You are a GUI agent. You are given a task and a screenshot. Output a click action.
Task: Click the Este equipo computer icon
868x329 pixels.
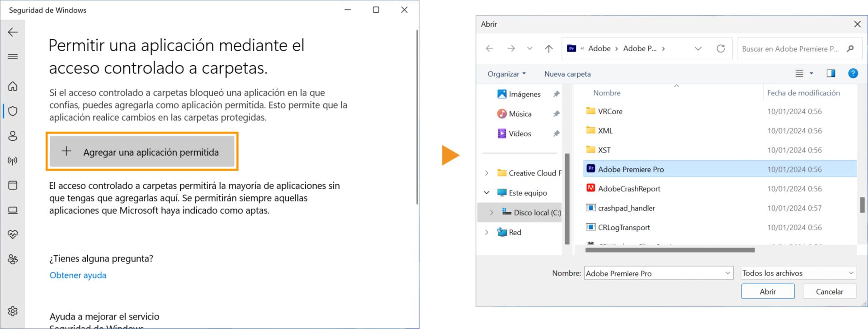point(502,192)
